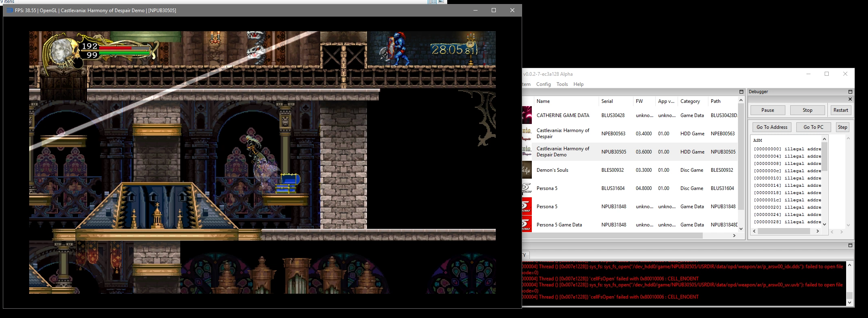This screenshot has width=868, height=318.
Task: Click the RPCS3 icon in game window title bar
Action: (x=9, y=11)
